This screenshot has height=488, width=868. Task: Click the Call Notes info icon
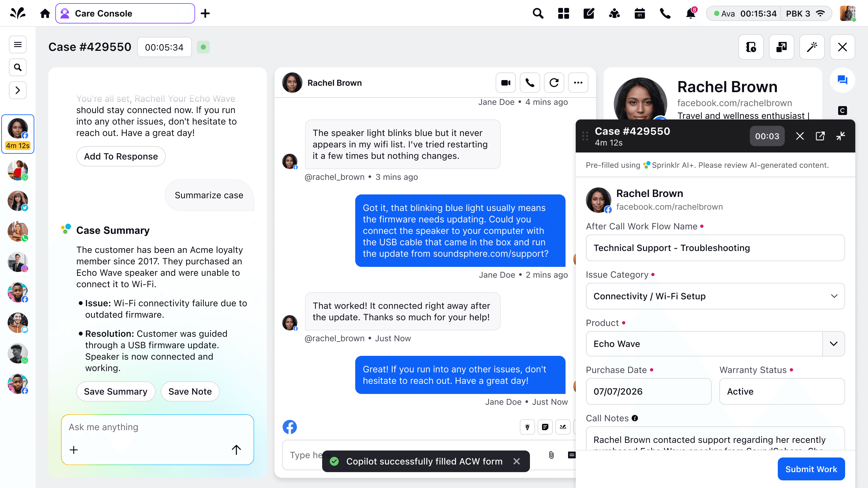click(635, 418)
